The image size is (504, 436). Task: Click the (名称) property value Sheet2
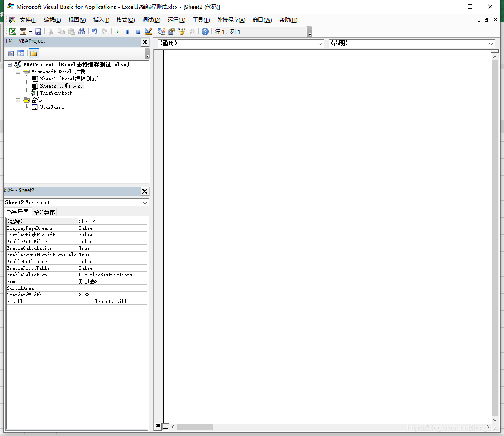[x=113, y=221]
